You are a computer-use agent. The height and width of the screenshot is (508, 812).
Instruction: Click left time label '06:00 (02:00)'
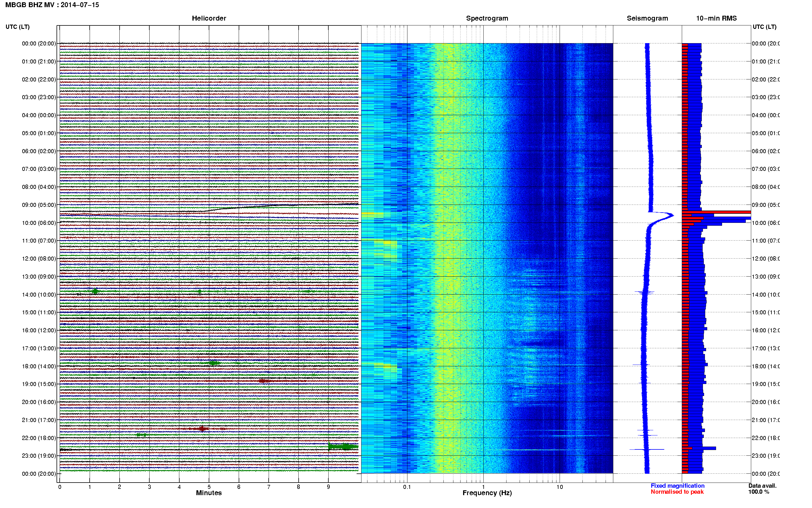(x=39, y=151)
